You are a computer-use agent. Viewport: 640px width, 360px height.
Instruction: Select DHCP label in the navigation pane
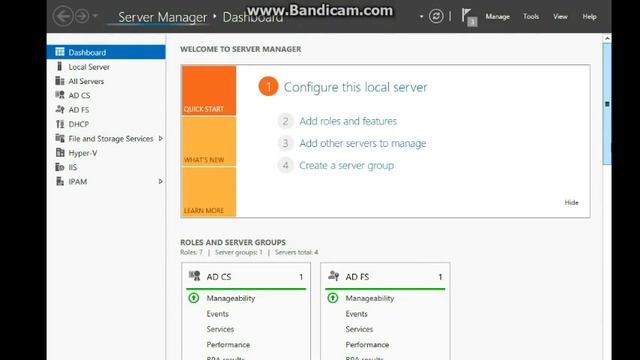[x=78, y=124]
